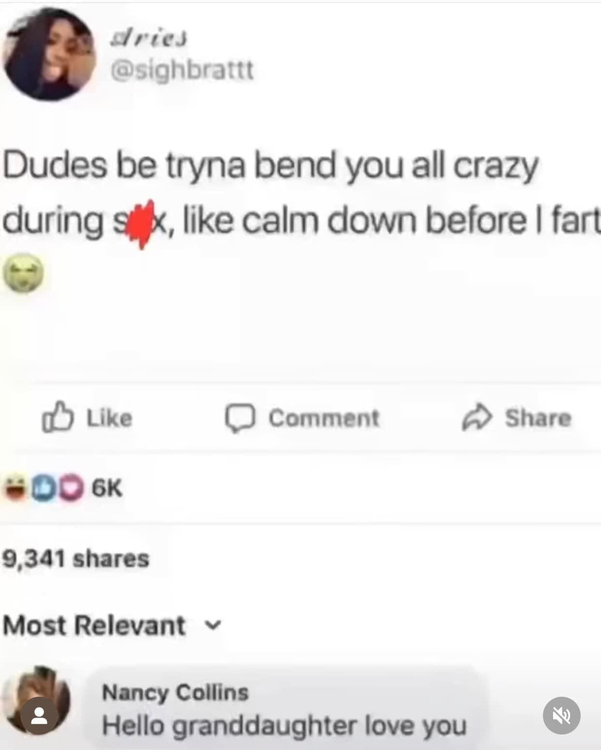This screenshot has width=601, height=750.
Task: Expand the Most Relevant sort dropdown
Action: coord(112,626)
